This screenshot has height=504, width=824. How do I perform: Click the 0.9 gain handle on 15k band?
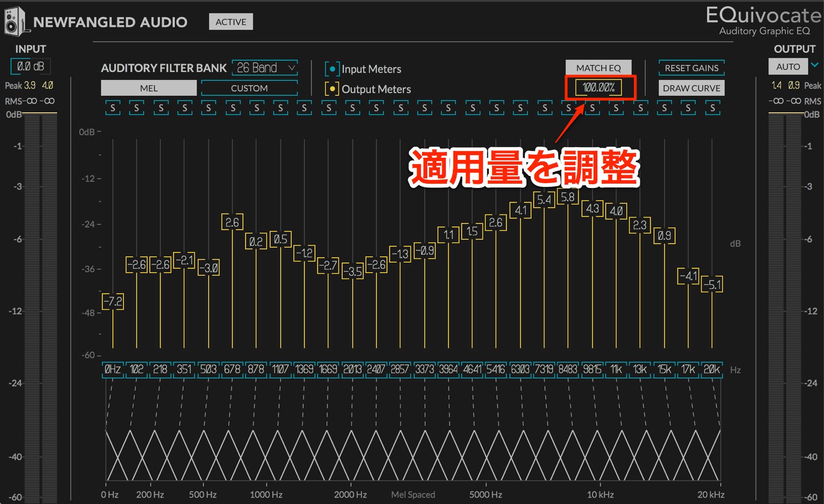[x=664, y=235]
